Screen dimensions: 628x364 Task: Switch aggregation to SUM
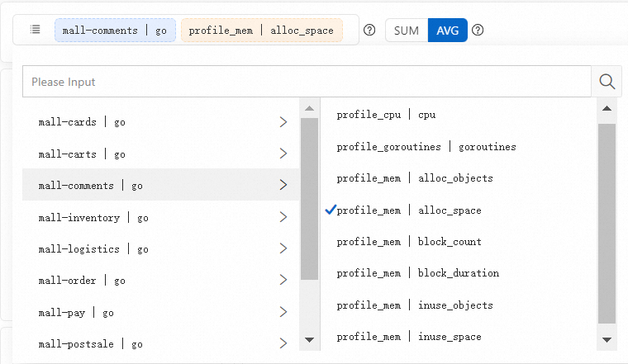click(407, 31)
